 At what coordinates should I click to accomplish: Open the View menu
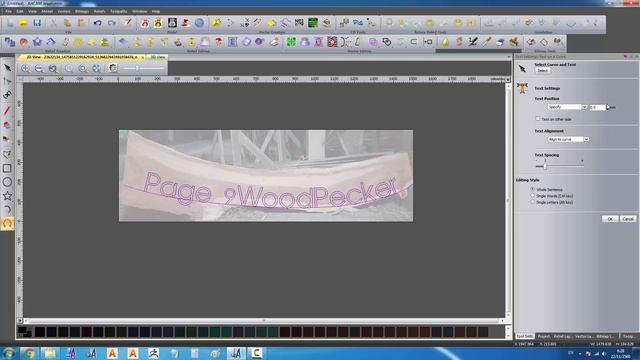click(32, 11)
